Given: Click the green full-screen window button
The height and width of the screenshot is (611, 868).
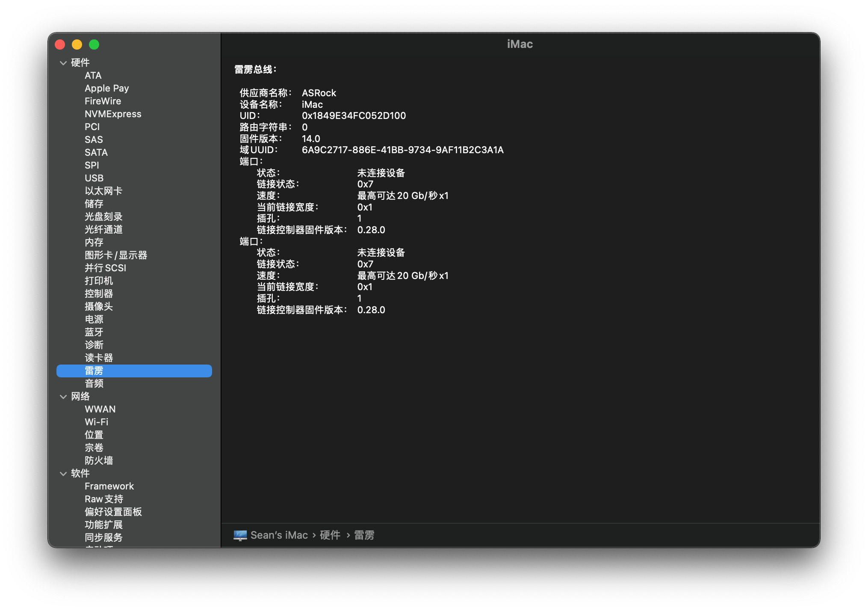Looking at the screenshot, I should [94, 44].
